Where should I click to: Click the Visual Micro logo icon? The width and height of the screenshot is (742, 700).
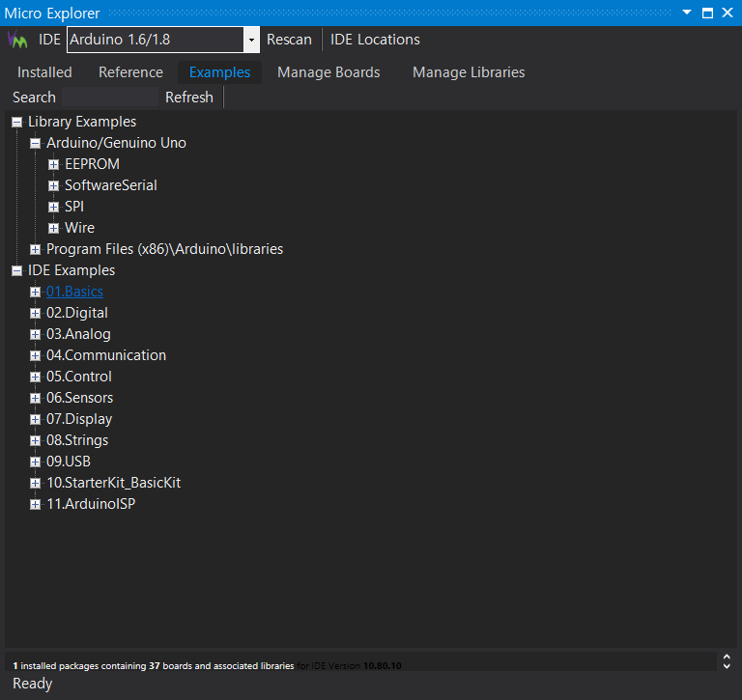17,40
